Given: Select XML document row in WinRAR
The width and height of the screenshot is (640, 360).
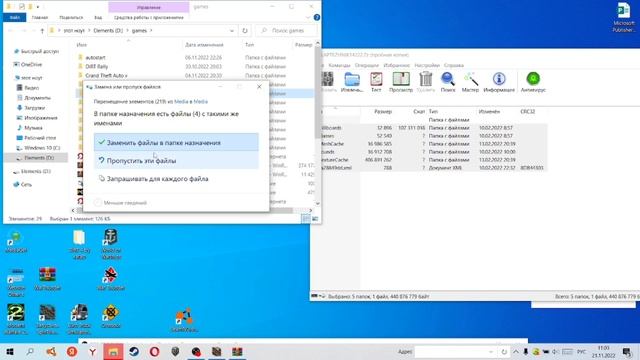Looking at the screenshot, I should click(x=433, y=168).
